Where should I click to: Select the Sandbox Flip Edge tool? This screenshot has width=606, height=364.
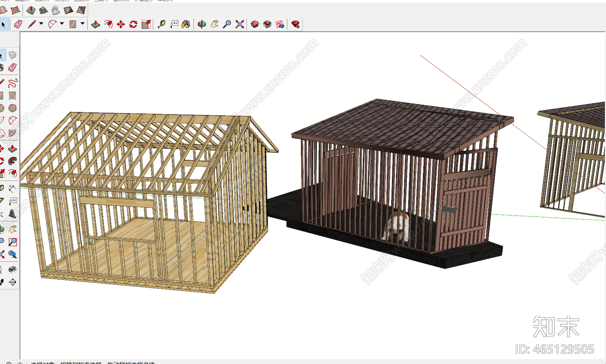[x=81, y=10]
